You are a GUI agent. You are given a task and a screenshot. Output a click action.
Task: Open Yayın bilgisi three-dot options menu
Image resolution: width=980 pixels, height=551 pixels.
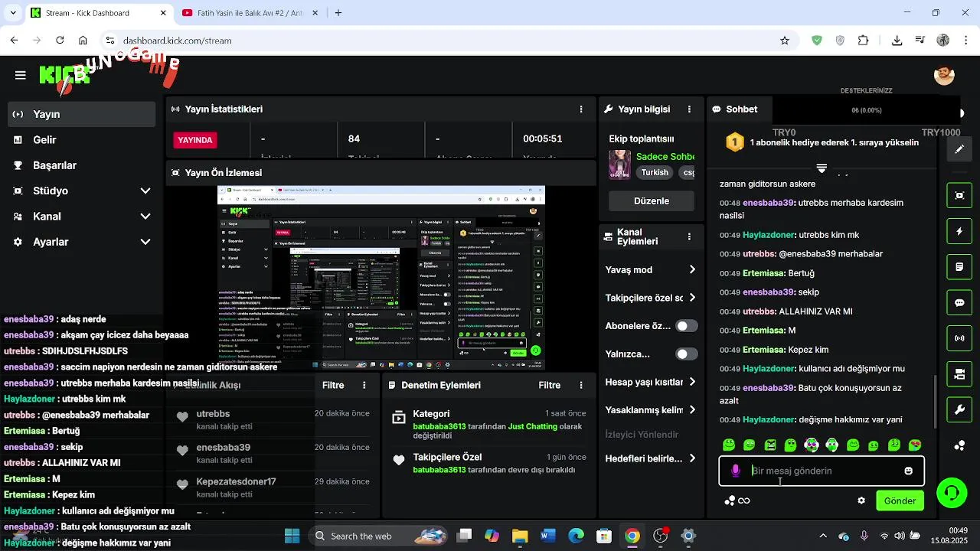689,109
